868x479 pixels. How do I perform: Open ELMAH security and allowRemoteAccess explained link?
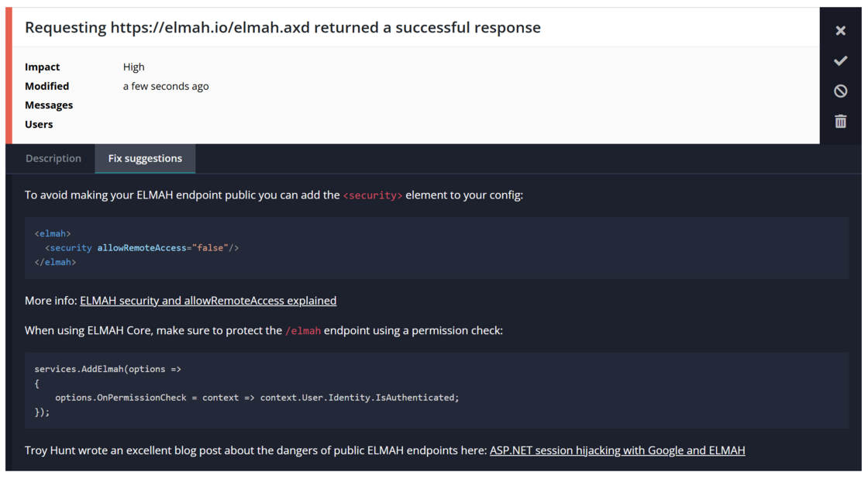pyautogui.click(x=208, y=301)
